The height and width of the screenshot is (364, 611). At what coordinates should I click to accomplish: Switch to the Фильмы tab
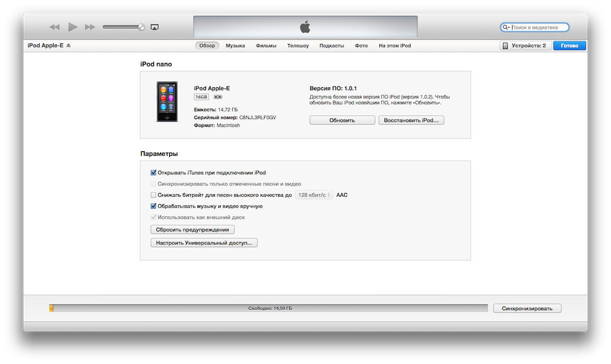click(x=266, y=46)
